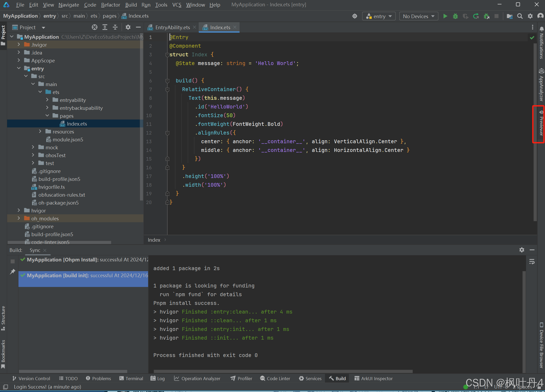Click the Search Everywhere magnifier icon

click(x=520, y=16)
